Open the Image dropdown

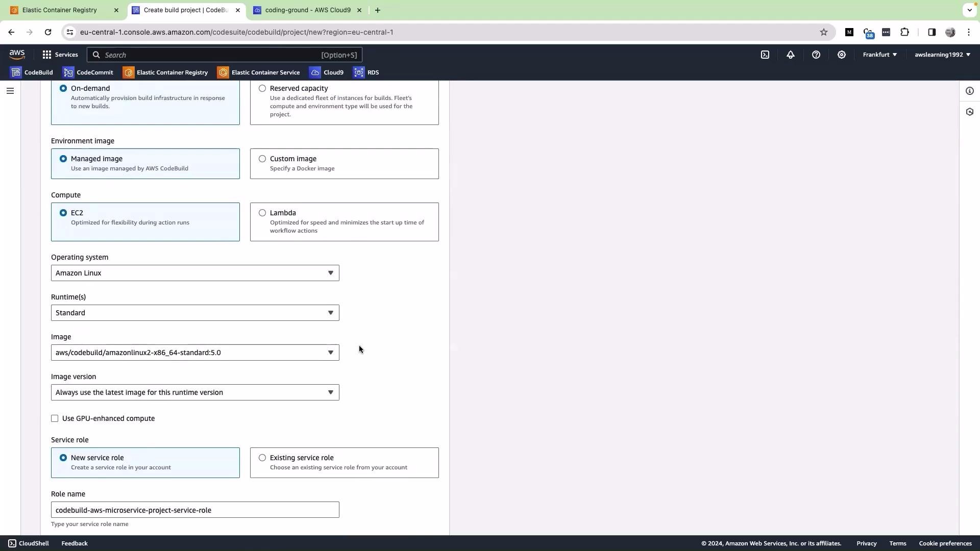[x=195, y=353]
